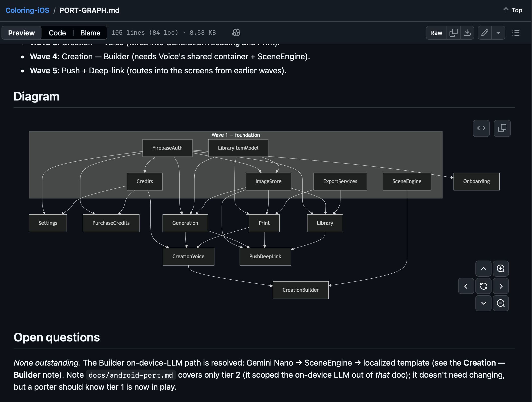Copy the mermaid diagram source
Image resolution: width=532 pixels, height=402 pixels.
pos(502,128)
